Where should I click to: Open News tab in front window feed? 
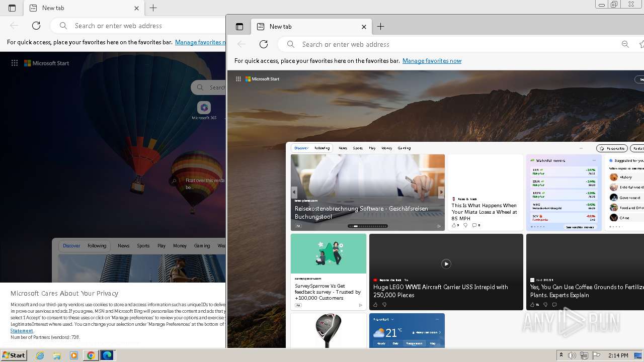coord(343,148)
